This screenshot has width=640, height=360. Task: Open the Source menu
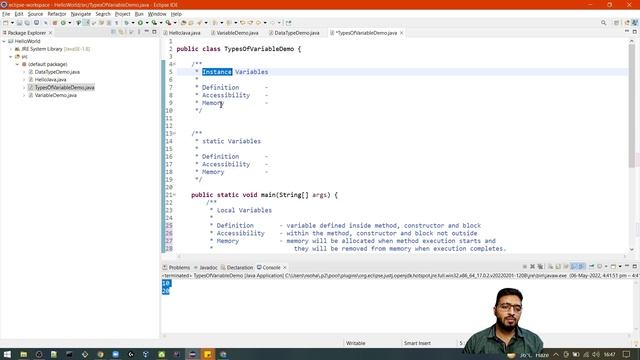(35, 14)
